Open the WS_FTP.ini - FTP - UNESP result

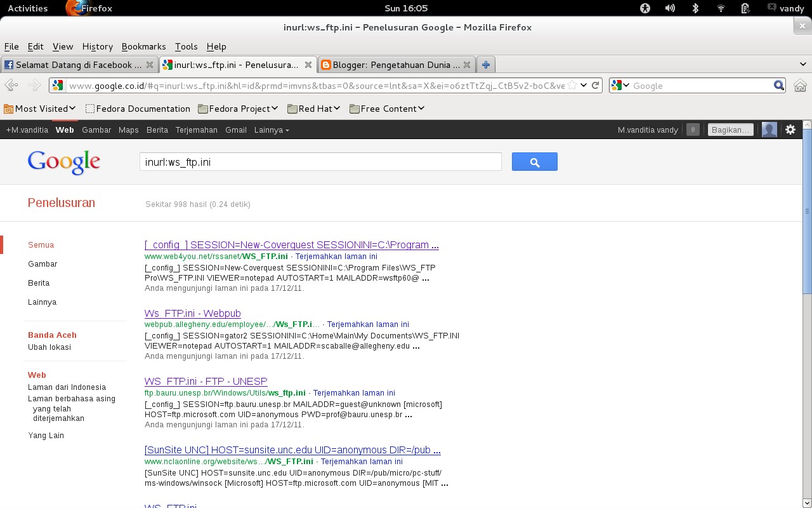tap(206, 382)
